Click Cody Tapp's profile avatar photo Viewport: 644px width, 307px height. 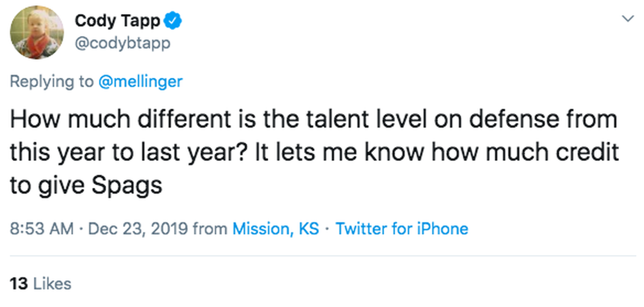(x=36, y=32)
